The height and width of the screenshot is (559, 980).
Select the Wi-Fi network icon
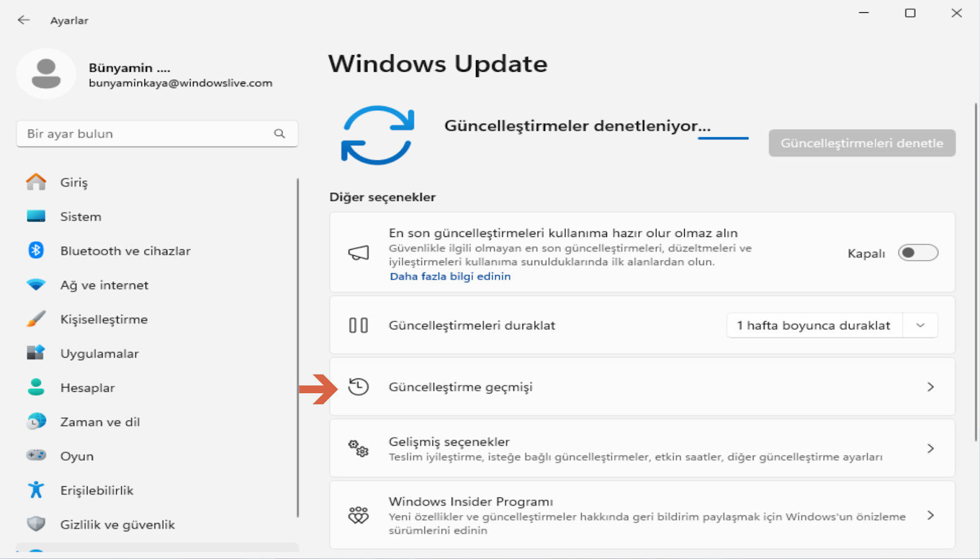[x=36, y=285]
